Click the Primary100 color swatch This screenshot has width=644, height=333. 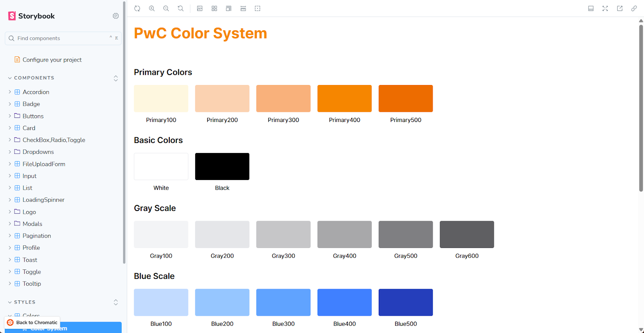click(x=161, y=98)
